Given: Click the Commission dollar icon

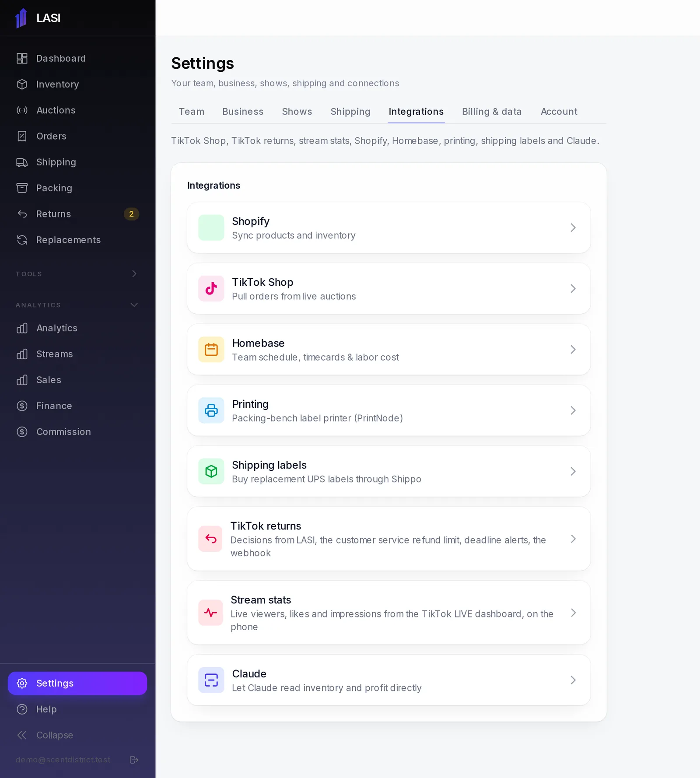Looking at the screenshot, I should point(22,432).
